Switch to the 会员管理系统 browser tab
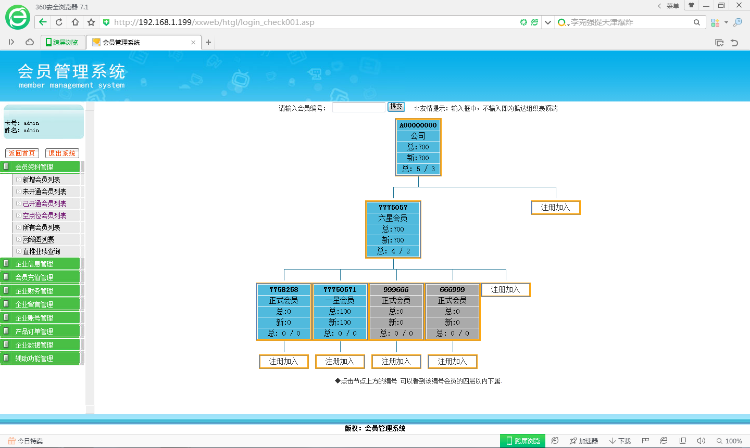The image size is (750, 448). coord(140,42)
